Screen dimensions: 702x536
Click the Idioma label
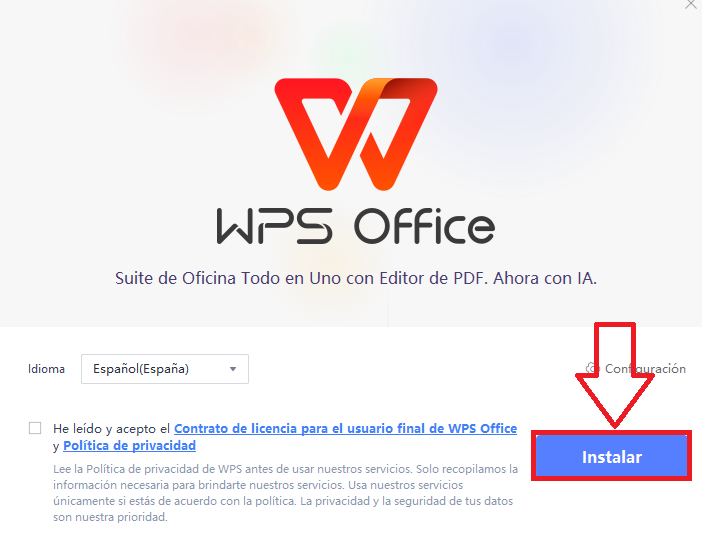(x=47, y=369)
